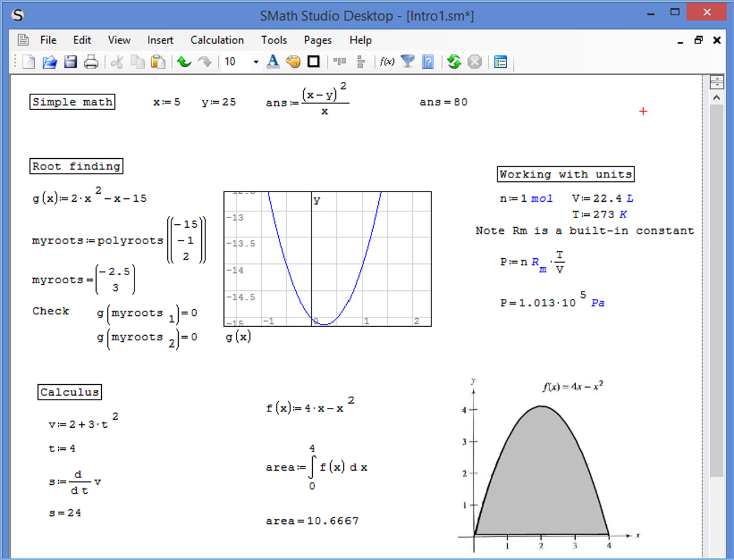Open the Pages menu
The image size is (734, 560).
(318, 40)
